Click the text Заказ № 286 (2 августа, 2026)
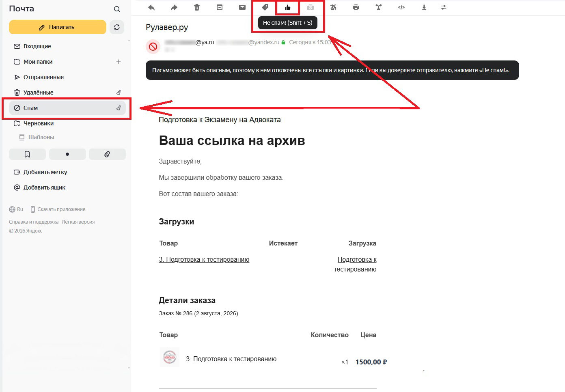The width and height of the screenshot is (565, 392). click(198, 313)
